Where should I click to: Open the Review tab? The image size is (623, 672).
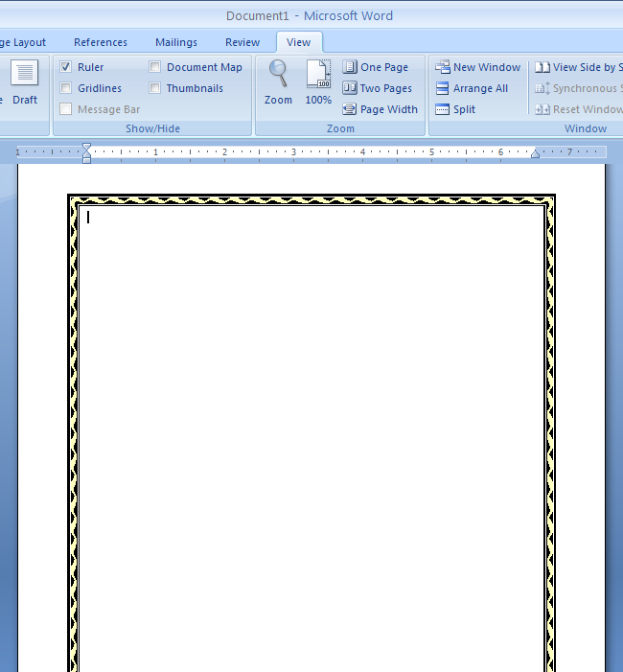(x=242, y=42)
